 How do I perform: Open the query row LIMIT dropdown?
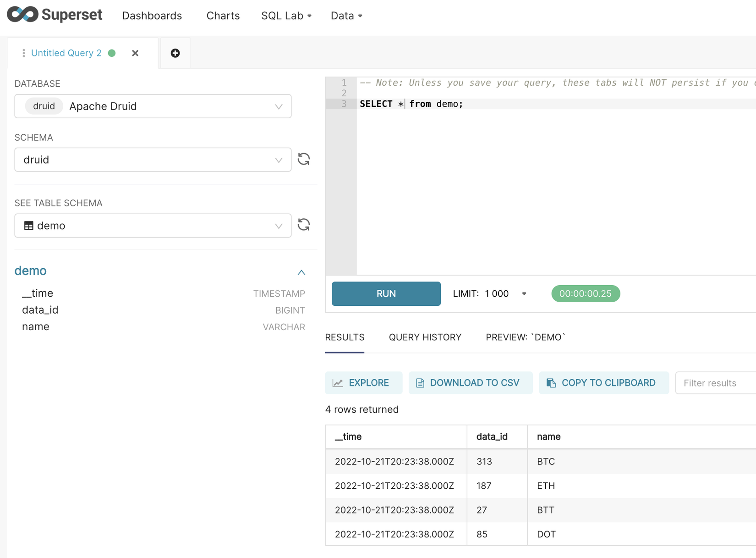(490, 293)
